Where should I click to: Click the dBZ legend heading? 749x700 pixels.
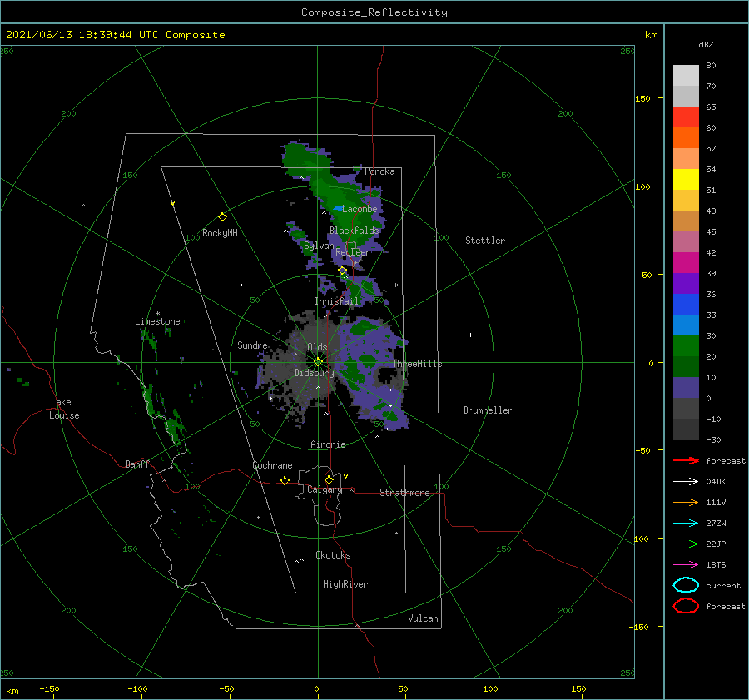coord(706,44)
